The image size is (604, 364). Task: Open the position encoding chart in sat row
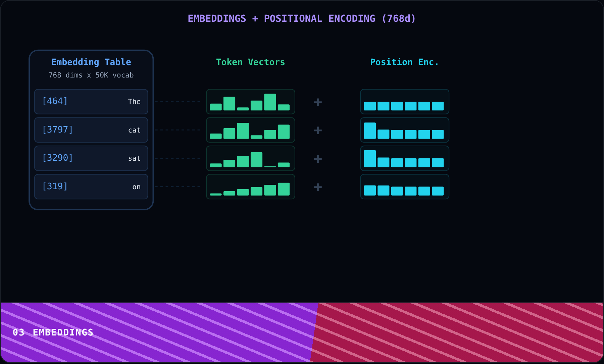point(405,158)
